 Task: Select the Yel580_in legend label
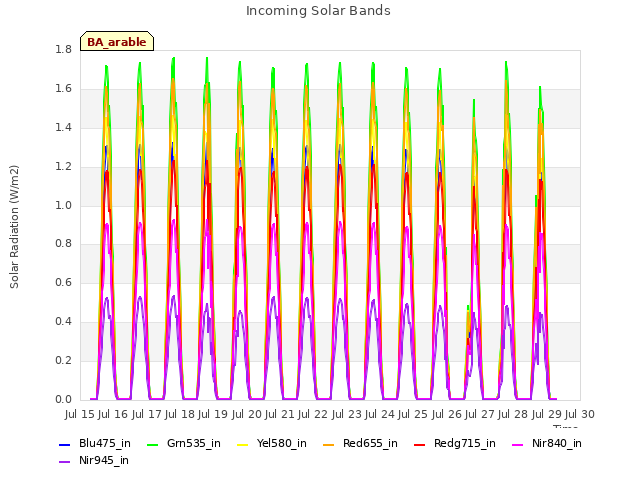(x=282, y=443)
